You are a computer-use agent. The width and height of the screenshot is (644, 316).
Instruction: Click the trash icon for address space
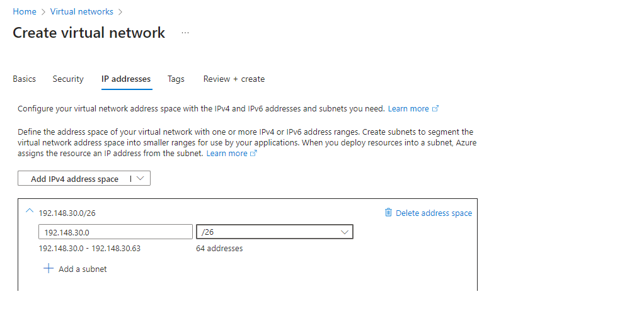tap(388, 213)
